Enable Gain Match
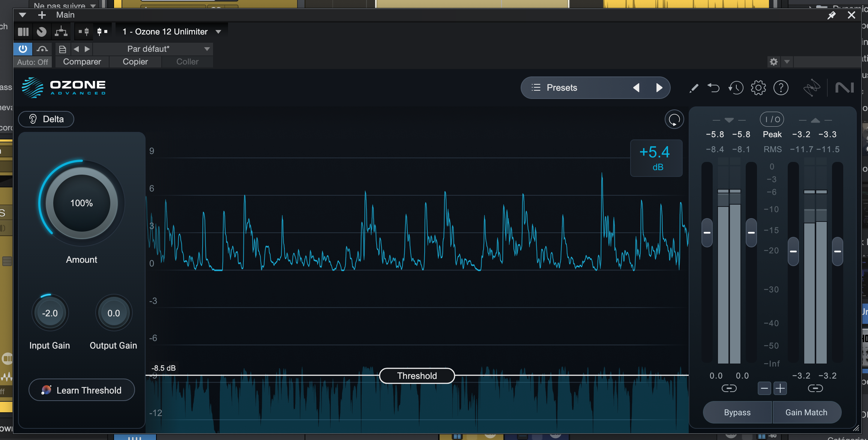Viewport: 868px width, 440px height. 806,412
